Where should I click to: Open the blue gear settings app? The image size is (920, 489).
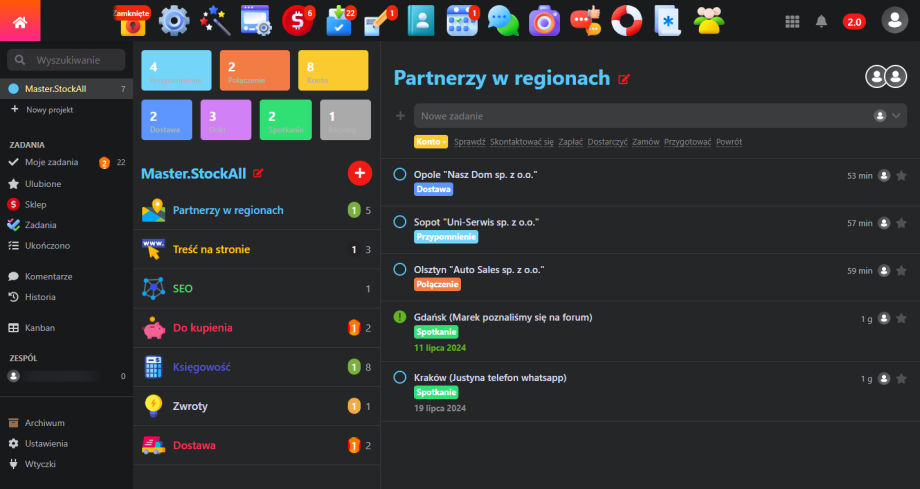pos(174,20)
